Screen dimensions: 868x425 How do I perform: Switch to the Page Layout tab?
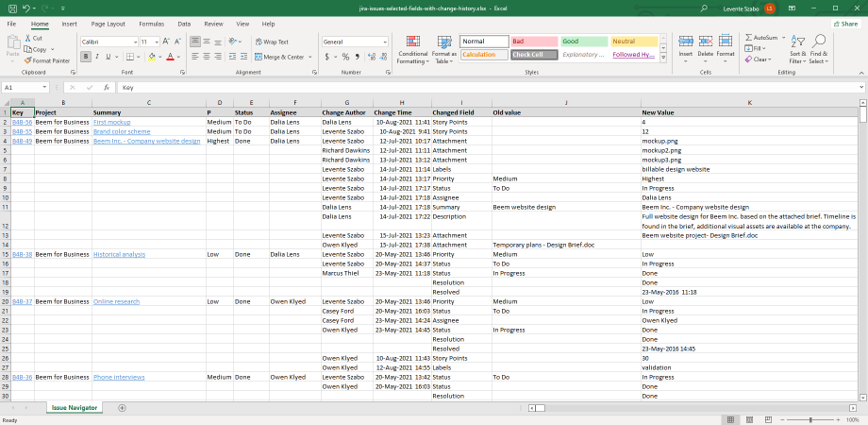[108, 23]
